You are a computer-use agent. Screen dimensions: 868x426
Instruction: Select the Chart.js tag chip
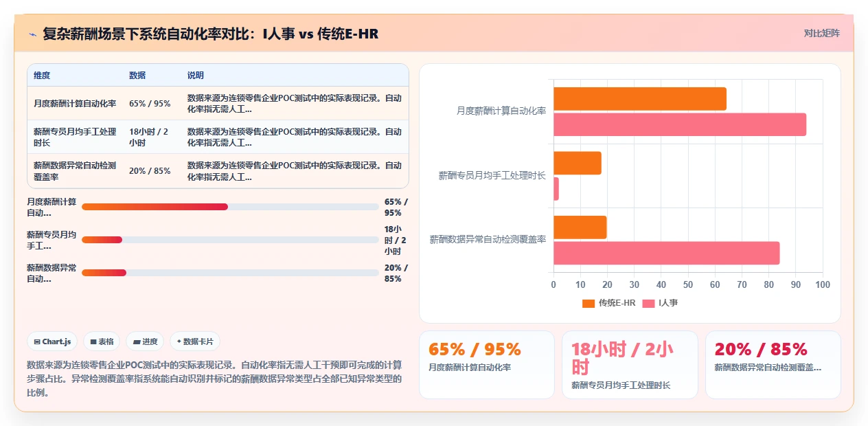click(x=52, y=341)
